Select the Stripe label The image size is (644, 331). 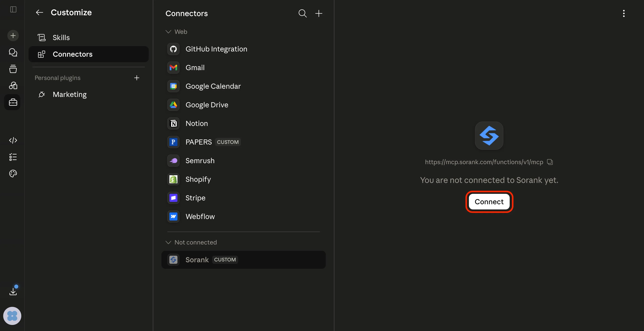196,198
